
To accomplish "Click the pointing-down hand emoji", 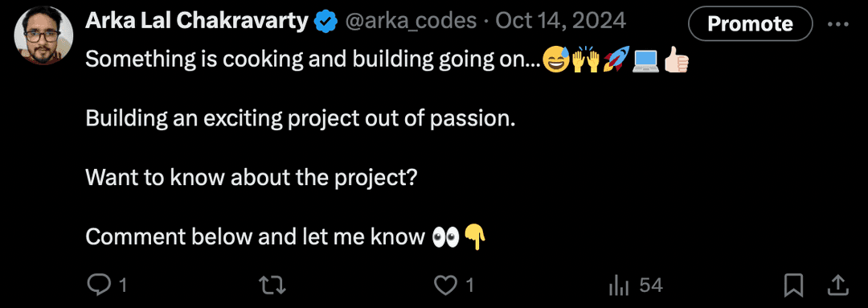I will (474, 236).
